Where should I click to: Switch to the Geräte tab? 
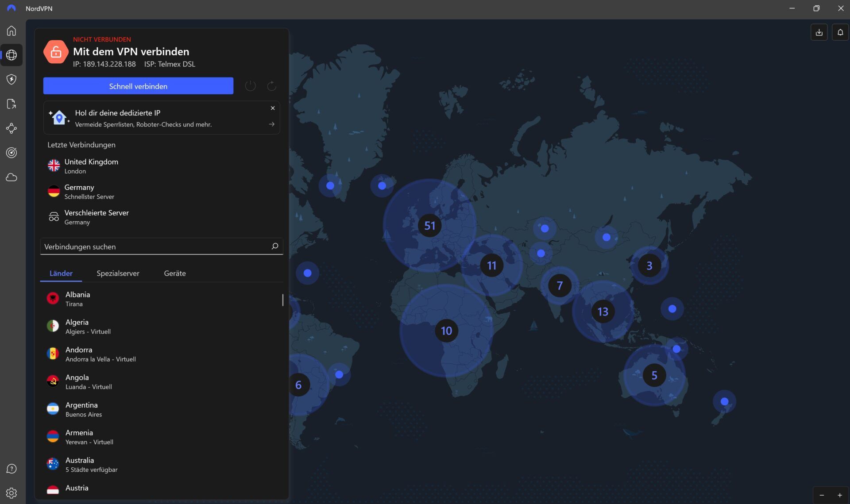[175, 273]
